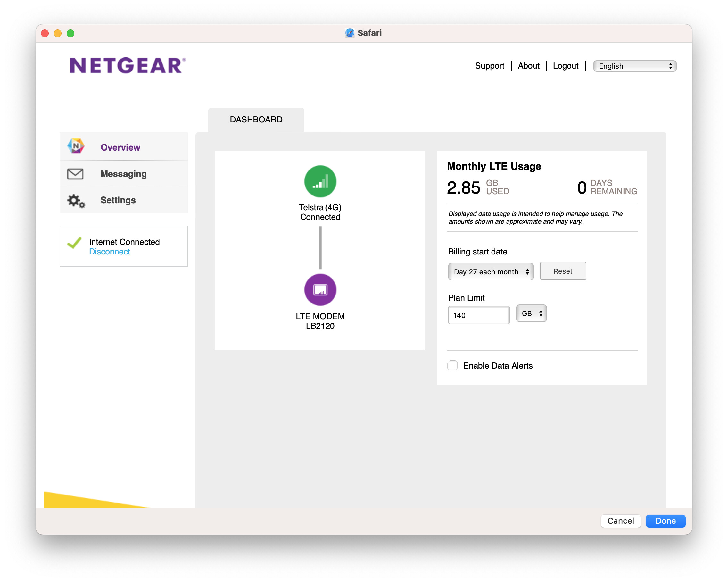The image size is (728, 582).
Task: Click the Reset button
Action: point(563,271)
